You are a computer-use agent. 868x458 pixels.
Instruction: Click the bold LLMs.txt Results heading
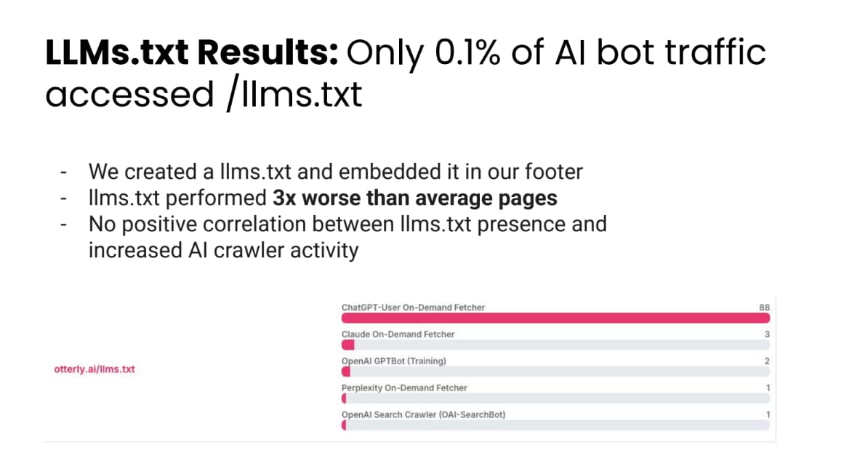191,52
